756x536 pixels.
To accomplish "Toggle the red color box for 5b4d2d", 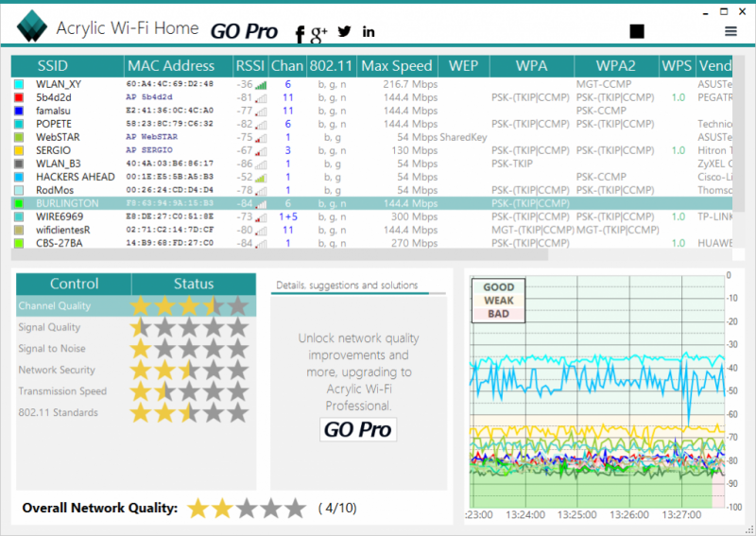I will tap(19, 97).
